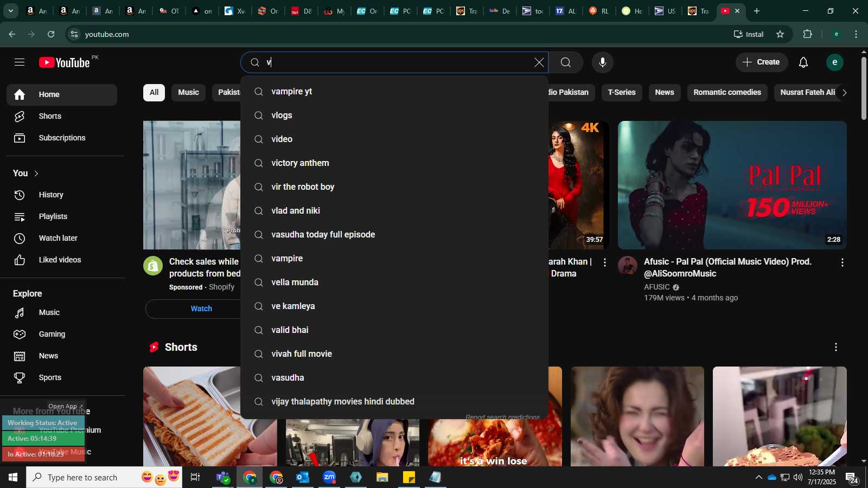Select the All filter chip
The image size is (868, 488).
point(154,92)
